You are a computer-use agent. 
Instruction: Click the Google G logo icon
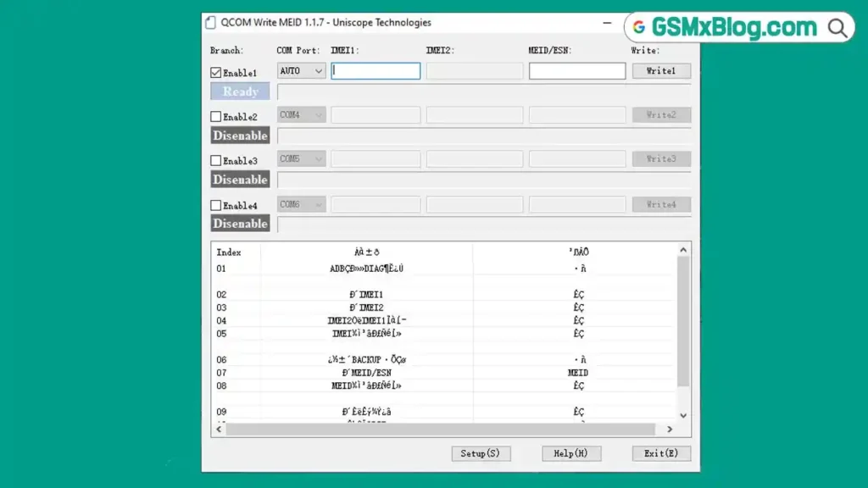point(639,27)
